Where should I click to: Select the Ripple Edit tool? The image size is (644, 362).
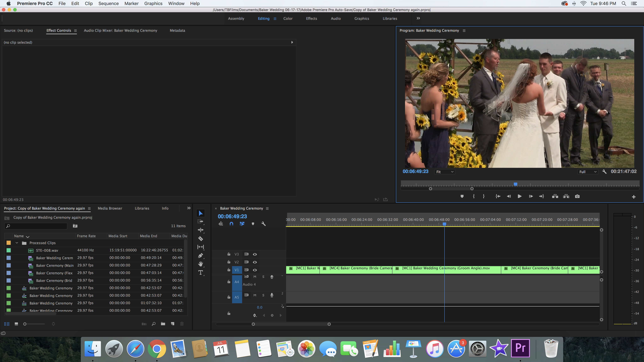tap(200, 230)
